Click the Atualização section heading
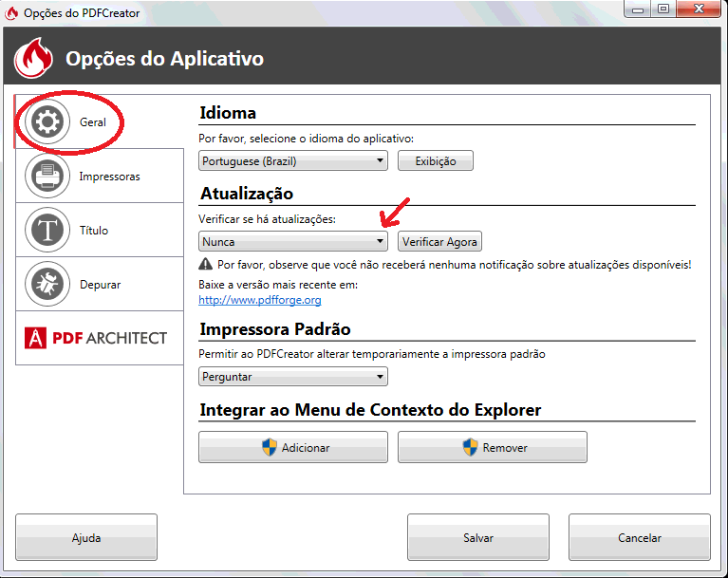The width and height of the screenshot is (728, 578). (x=247, y=194)
